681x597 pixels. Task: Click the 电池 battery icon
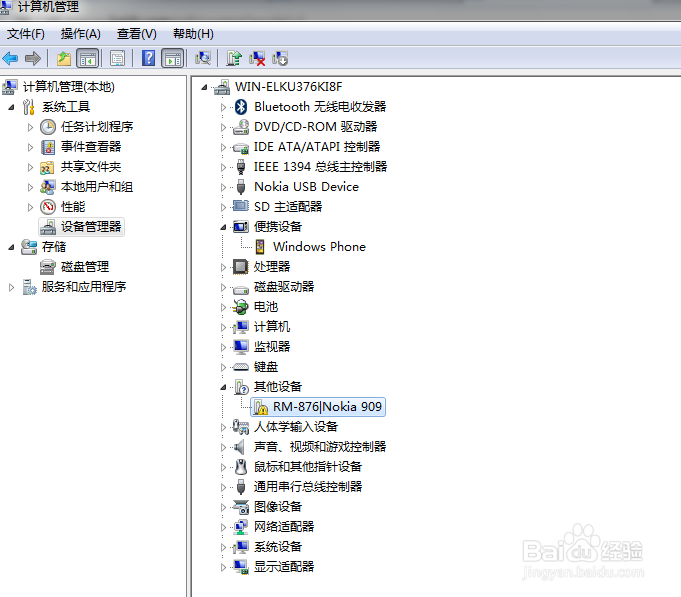click(x=241, y=307)
